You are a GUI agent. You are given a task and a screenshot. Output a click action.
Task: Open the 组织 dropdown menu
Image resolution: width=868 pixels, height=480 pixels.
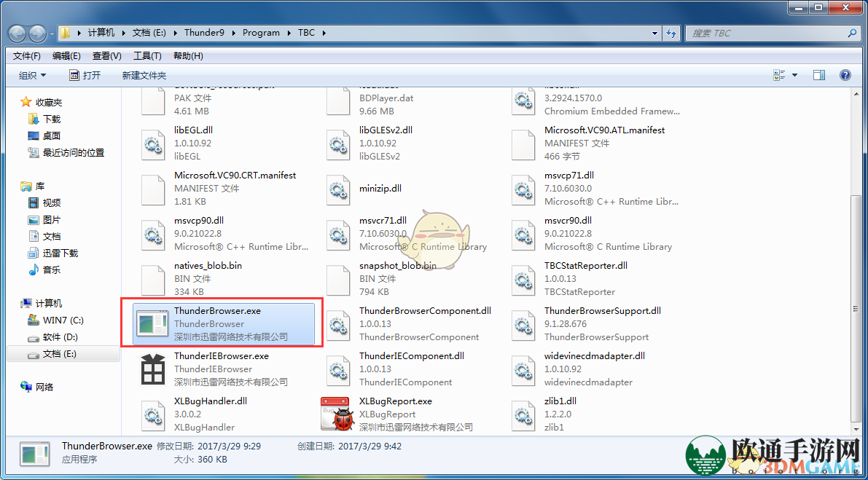33,75
